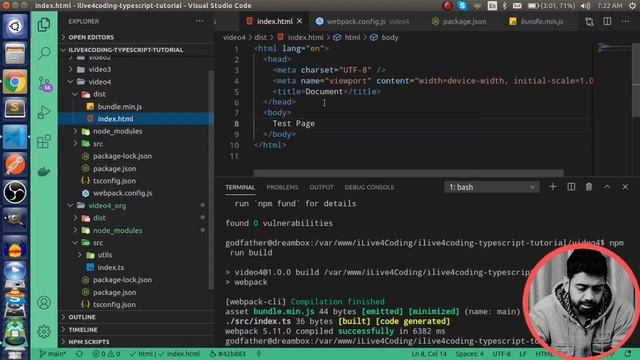
Task: Click the sync changes icon in status bar
Action: tap(79, 354)
